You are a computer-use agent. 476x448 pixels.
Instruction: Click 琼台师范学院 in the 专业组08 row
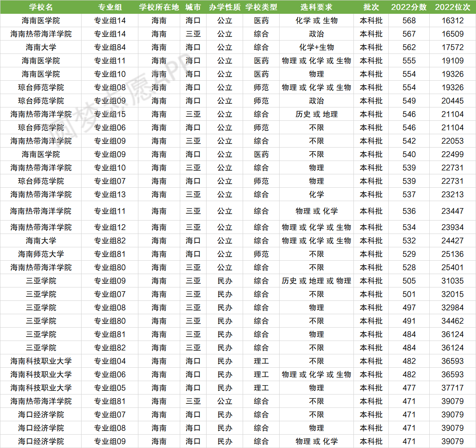coord(41,87)
